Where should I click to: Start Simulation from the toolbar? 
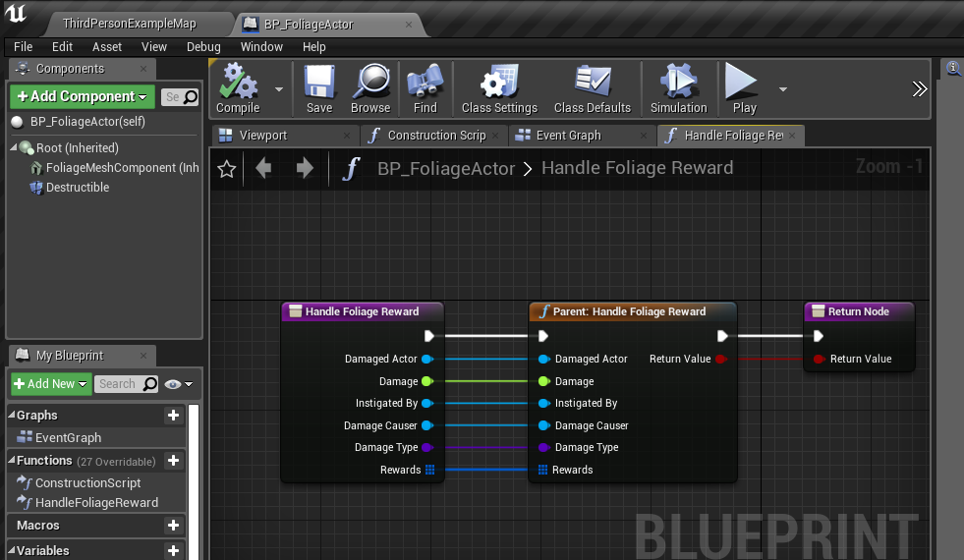(x=678, y=84)
